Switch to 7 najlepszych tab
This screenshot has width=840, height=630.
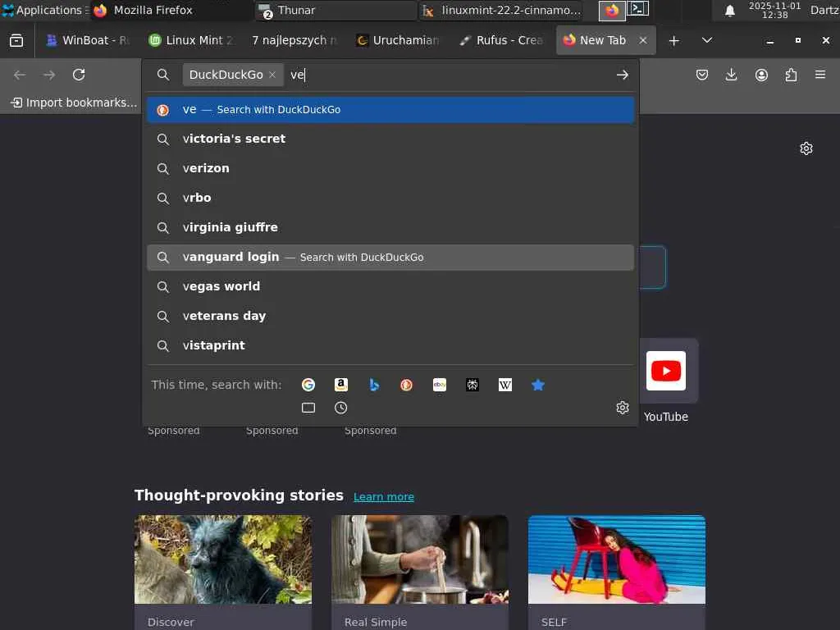294,40
